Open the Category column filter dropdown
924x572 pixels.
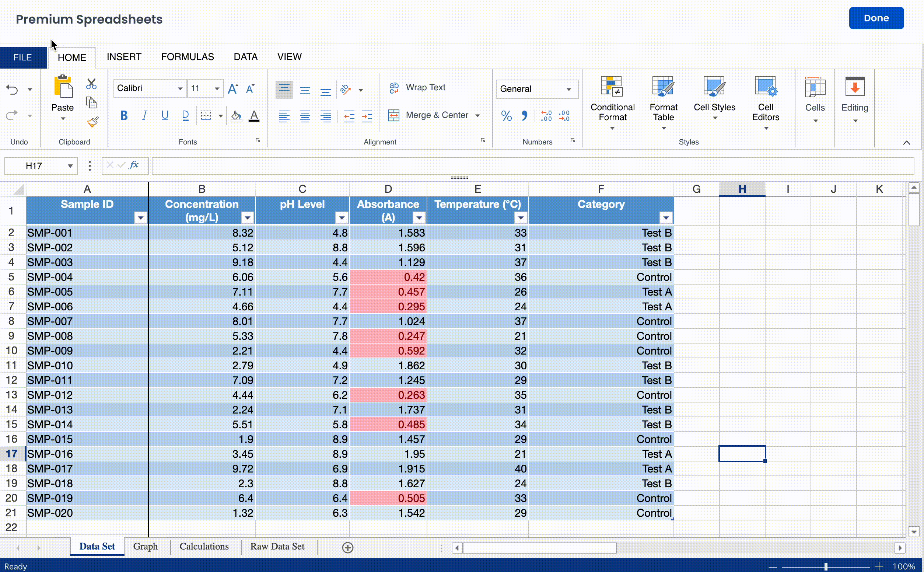[666, 217]
